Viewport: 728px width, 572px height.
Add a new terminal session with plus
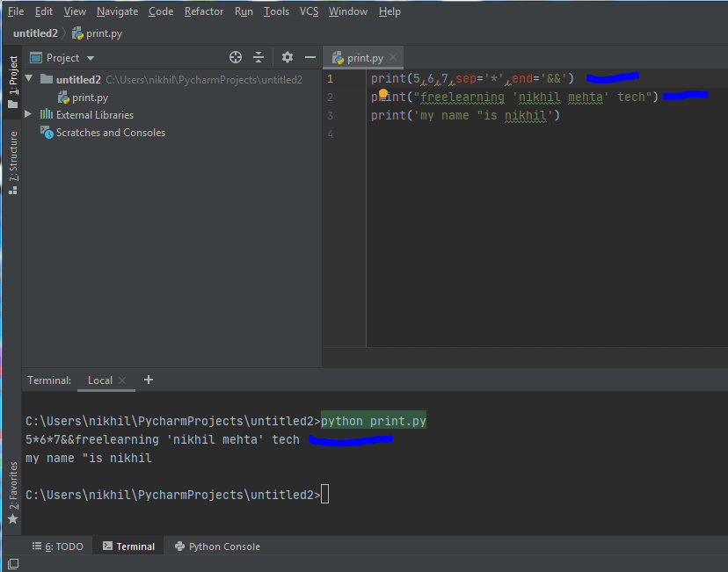(148, 380)
